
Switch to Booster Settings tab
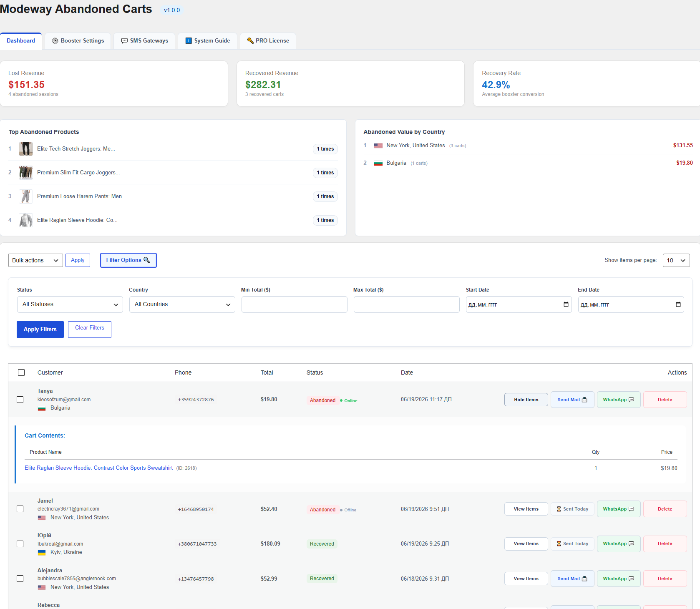tap(78, 41)
